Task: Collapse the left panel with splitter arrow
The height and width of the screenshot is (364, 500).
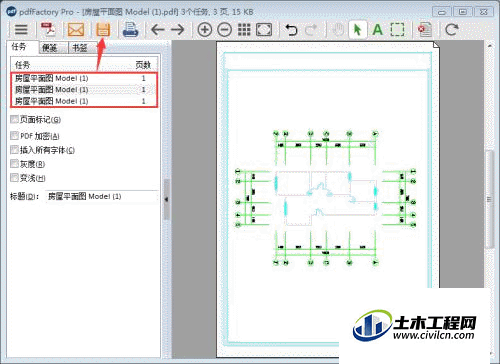Action: click(166, 199)
